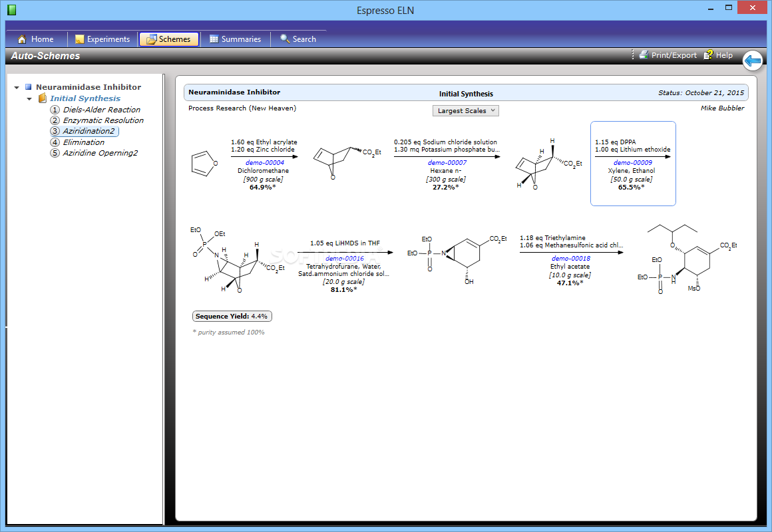Click the Sequence Yield 4.4% box
This screenshot has width=772, height=532.
[x=232, y=317]
